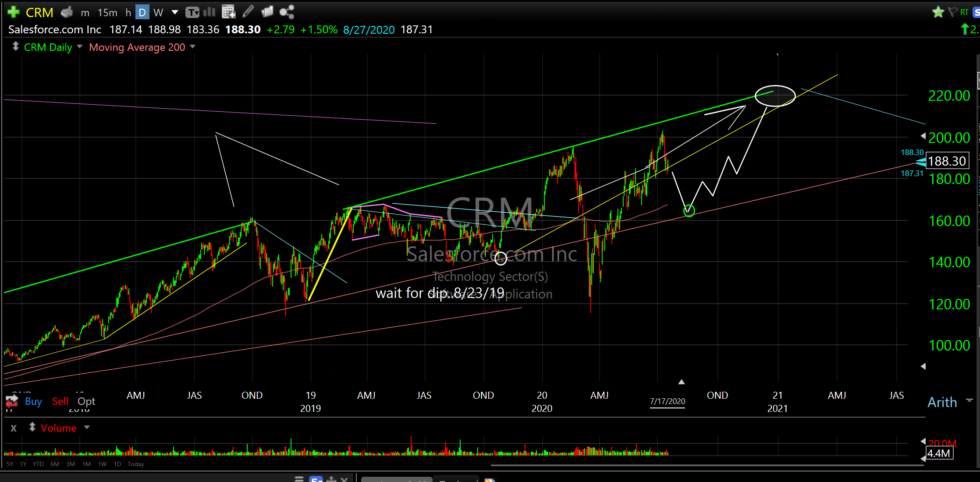Expand the timeframe dropdown arrow after W
The width and height of the screenshot is (980, 482).
pyautogui.click(x=175, y=12)
